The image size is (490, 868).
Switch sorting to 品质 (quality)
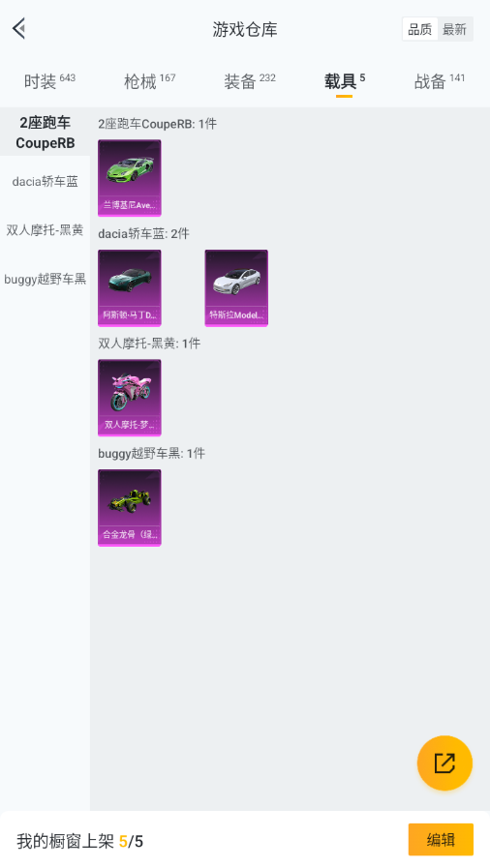419,29
